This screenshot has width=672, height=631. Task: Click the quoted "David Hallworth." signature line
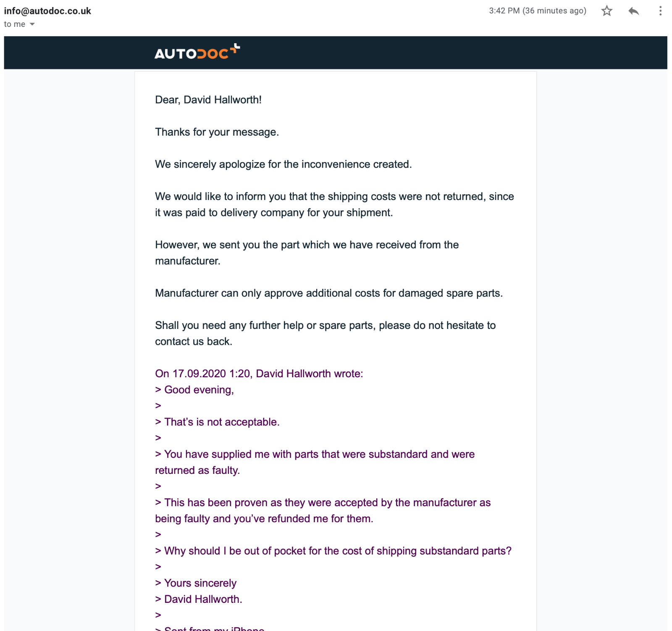[199, 599]
